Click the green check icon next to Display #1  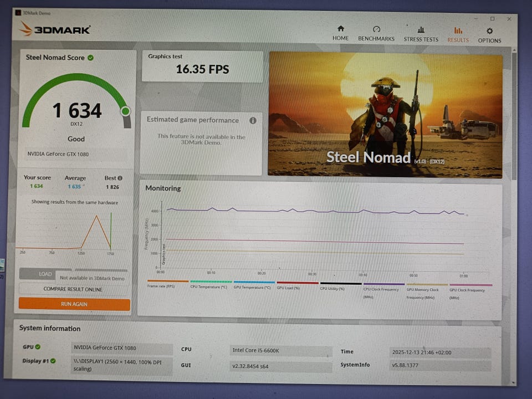53,361
